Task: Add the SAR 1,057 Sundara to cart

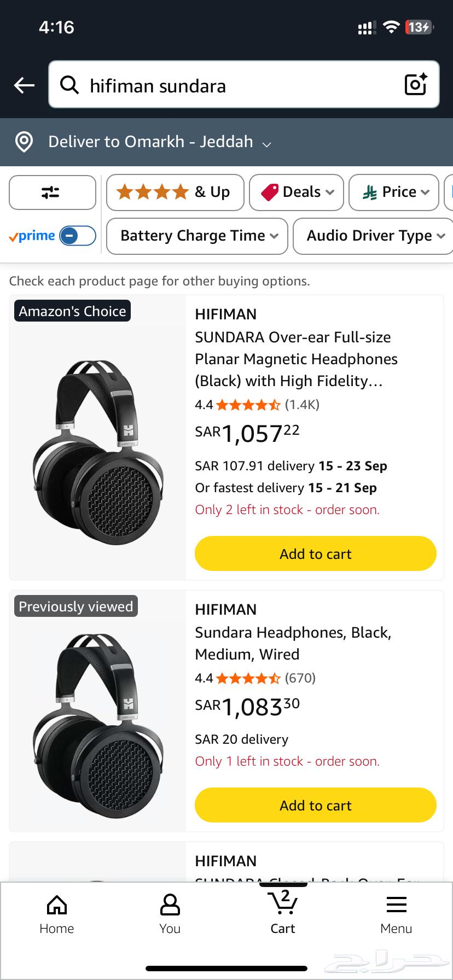Action: (x=315, y=553)
